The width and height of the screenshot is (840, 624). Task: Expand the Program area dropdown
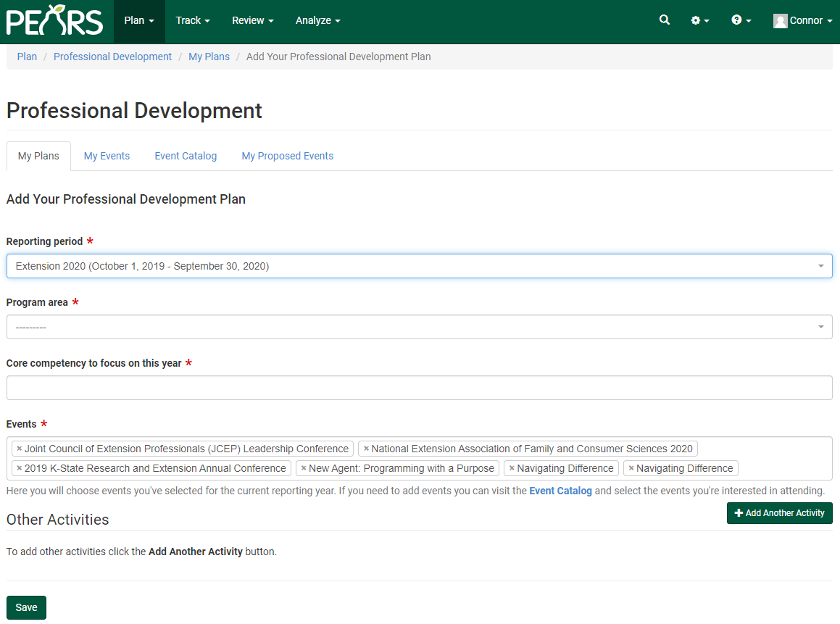pos(419,327)
